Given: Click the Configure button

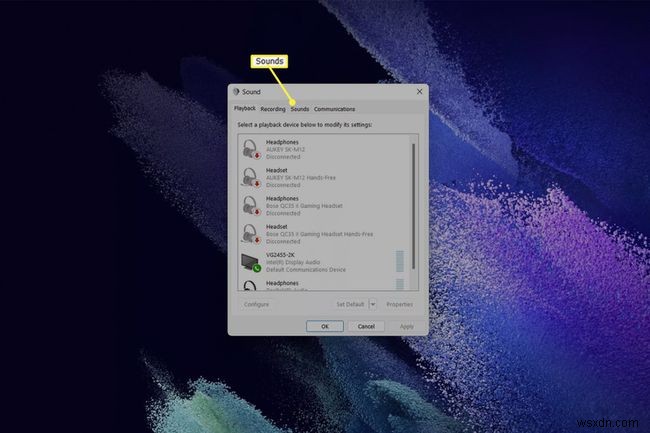Looking at the screenshot, I should [x=256, y=304].
